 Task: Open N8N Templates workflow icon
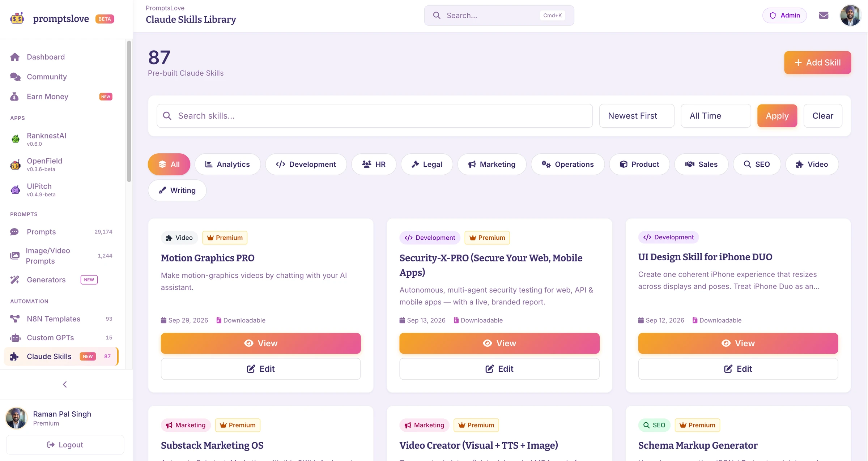tap(15, 319)
